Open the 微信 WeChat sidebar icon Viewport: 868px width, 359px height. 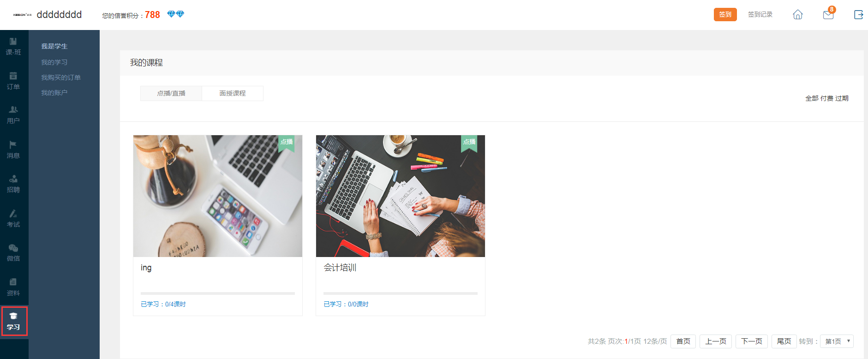(x=13, y=253)
